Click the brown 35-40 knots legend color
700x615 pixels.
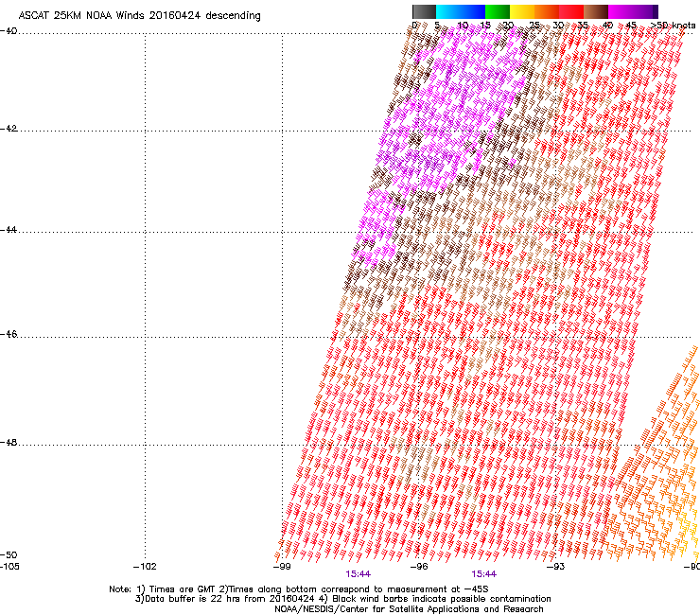596,11
